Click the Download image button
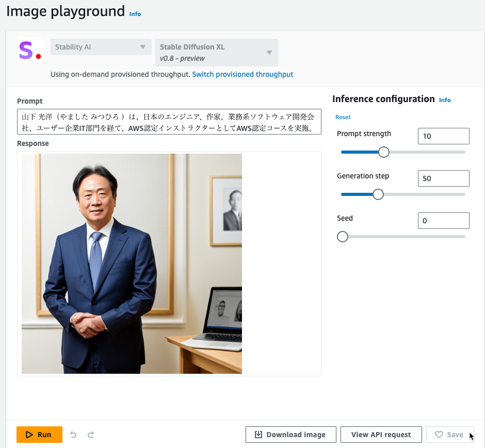 pyautogui.click(x=291, y=435)
